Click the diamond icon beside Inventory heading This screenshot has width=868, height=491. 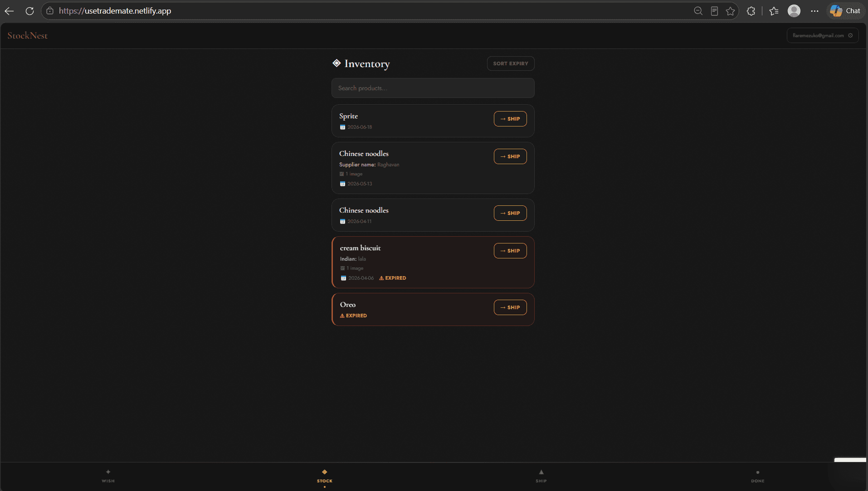tap(336, 63)
